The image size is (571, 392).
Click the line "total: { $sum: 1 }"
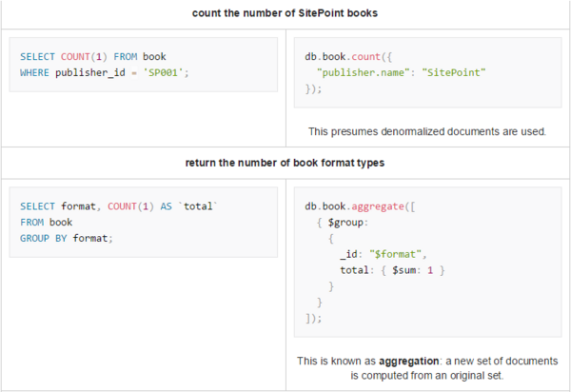coord(392,270)
